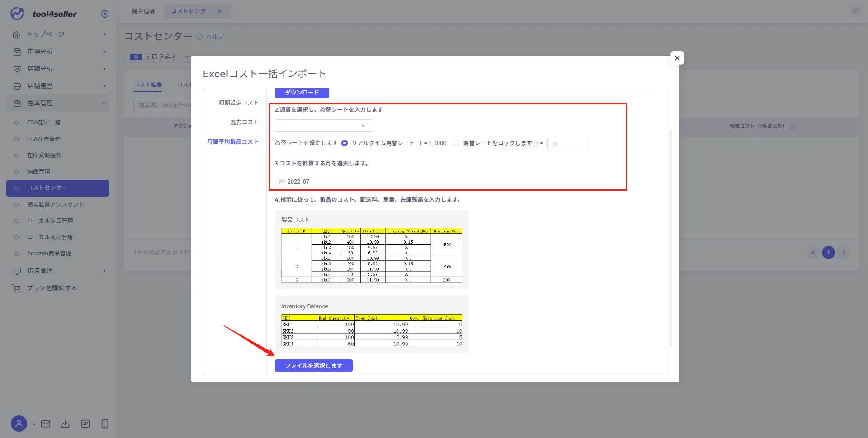This screenshot has width=868, height=438.
Task: Collapse sidebar via icon beside tool4seller logo
Action: (x=105, y=14)
